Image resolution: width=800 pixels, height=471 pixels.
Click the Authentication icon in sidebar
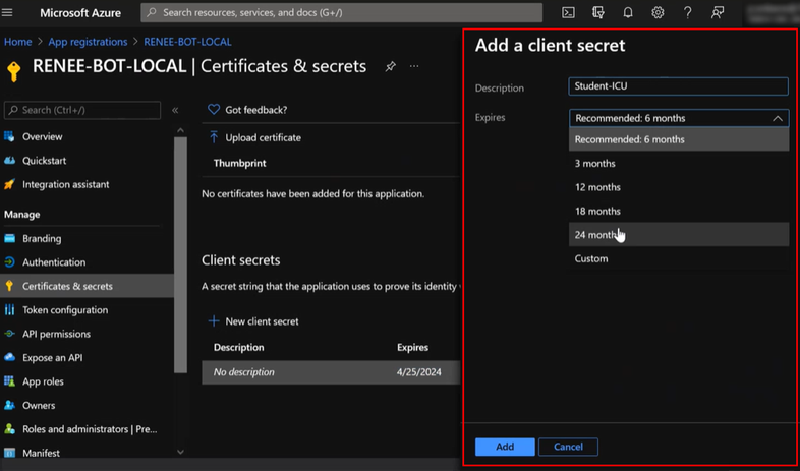point(9,262)
